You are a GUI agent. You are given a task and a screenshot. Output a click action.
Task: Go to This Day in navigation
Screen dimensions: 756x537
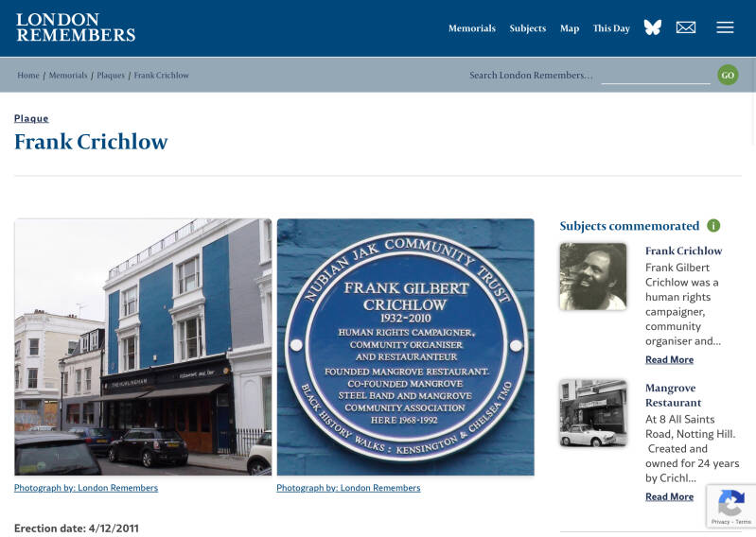click(x=611, y=28)
